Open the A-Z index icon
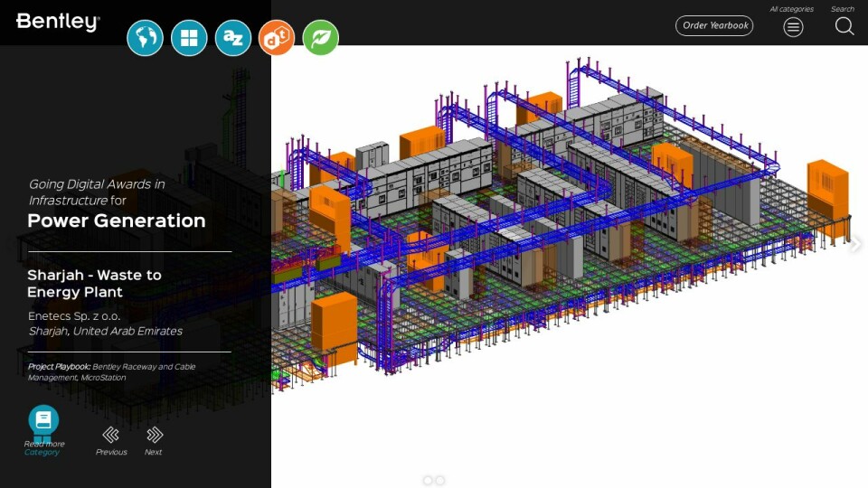The width and height of the screenshot is (868, 488). tap(233, 38)
